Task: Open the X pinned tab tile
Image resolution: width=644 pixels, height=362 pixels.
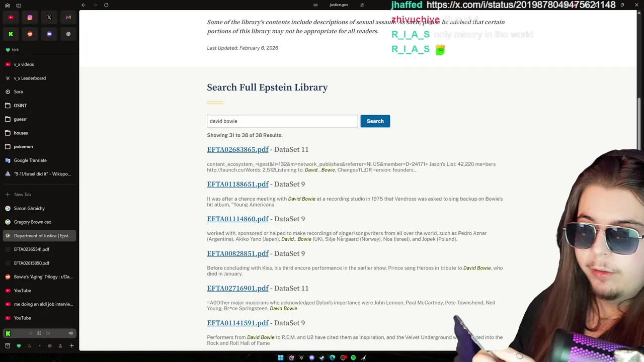Action: click(49, 17)
